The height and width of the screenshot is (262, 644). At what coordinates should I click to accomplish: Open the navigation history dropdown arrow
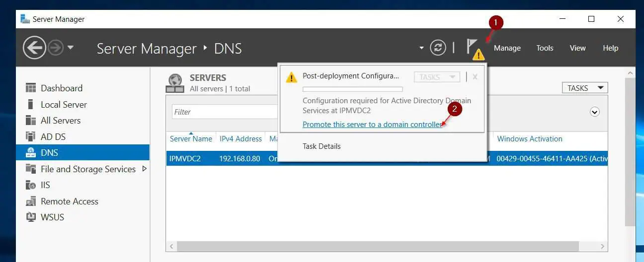(x=70, y=48)
